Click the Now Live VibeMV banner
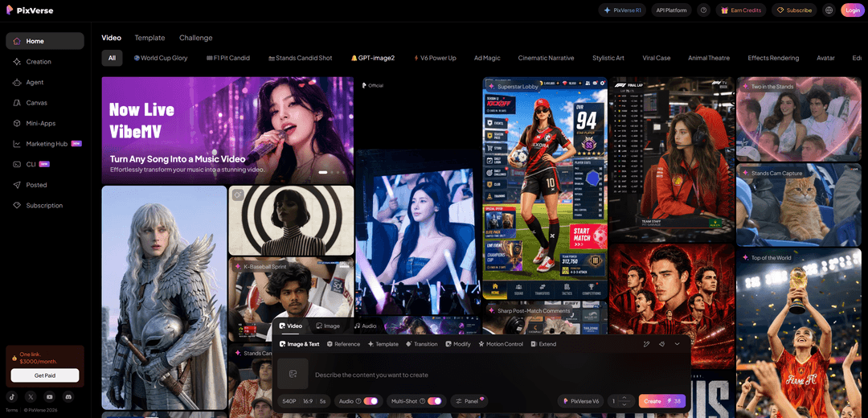Image resolution: width=868 pixels, height=418 pixels. [x=227, y=131]
